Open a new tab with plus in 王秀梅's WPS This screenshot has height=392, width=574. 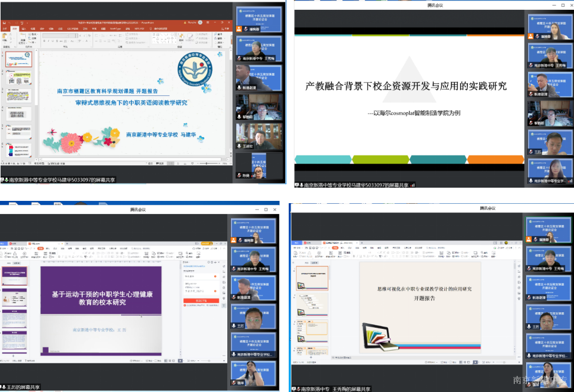362,243
